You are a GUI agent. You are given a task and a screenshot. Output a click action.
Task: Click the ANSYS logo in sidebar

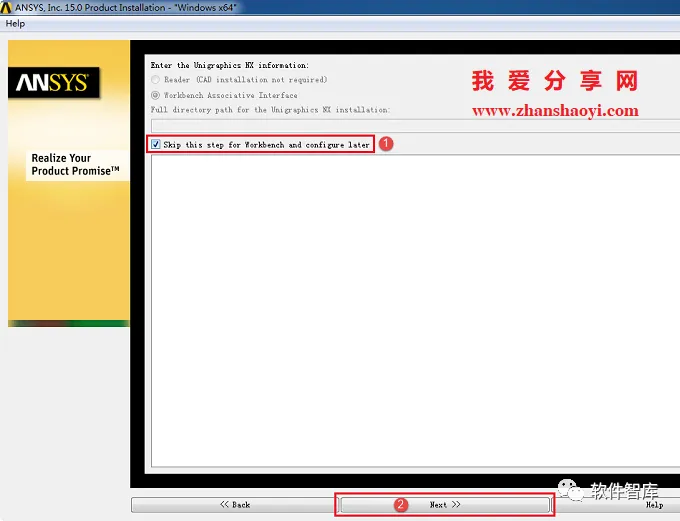click(x=53, y=82)
